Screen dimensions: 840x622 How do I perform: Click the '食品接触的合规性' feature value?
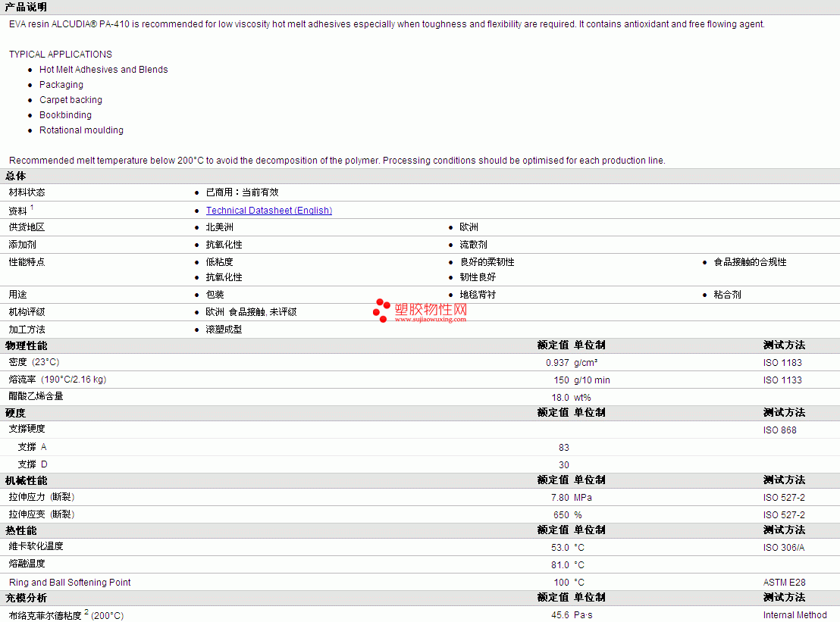pyautogui.click(x=750, y=261)
